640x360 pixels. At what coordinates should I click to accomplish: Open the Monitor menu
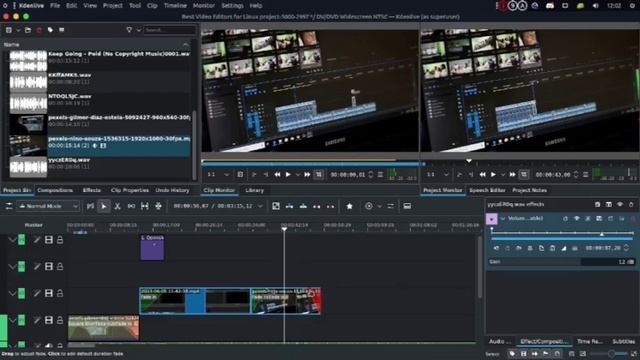pyautogui.click(x=203, y=6)
